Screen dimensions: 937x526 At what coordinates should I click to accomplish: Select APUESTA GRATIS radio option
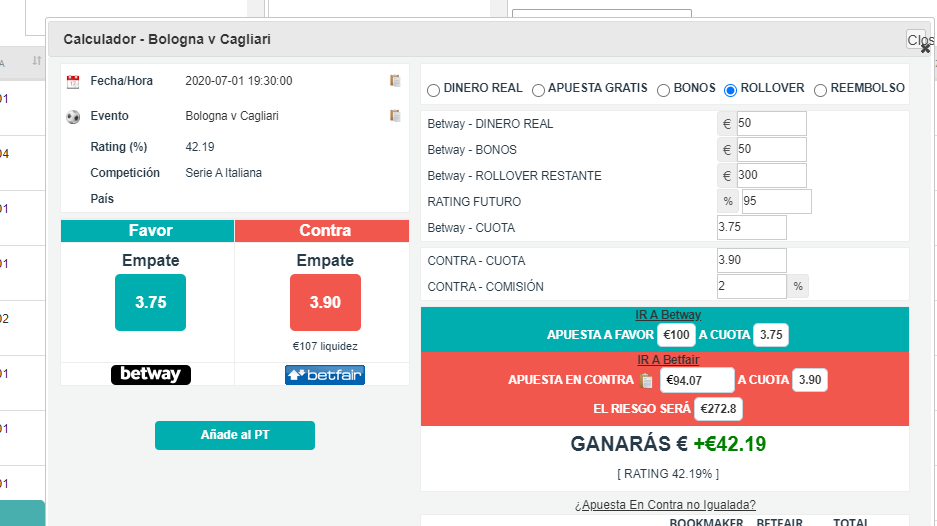click(x=538, y=90)
